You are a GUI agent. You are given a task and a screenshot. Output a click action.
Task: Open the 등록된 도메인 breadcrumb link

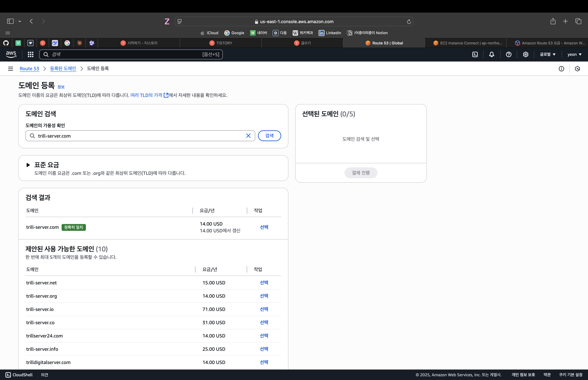(x=63, y=69)
